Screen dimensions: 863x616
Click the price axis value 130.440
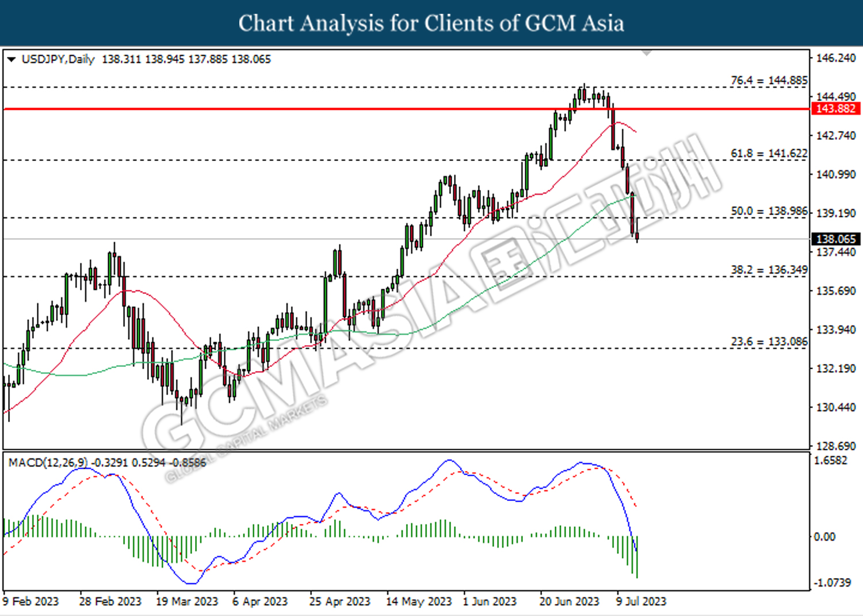[x=836, y=407]
